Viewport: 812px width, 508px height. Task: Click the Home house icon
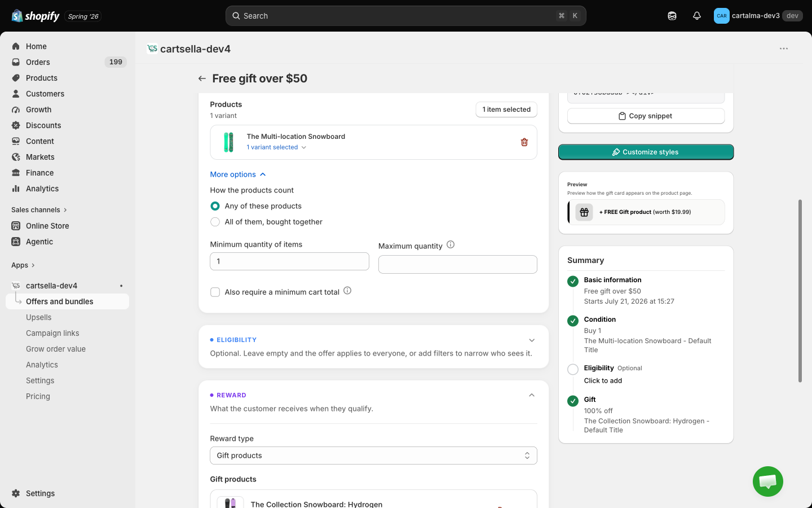[16, 46]
